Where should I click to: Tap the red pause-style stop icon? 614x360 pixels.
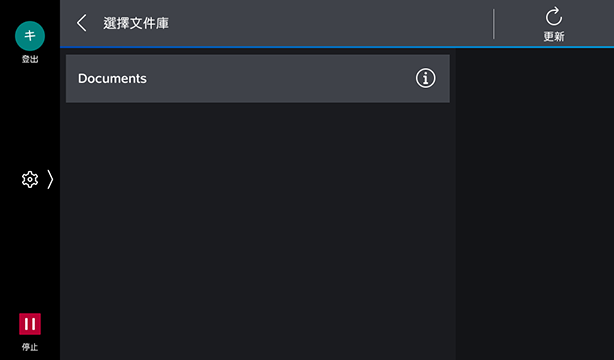[30, 324]
